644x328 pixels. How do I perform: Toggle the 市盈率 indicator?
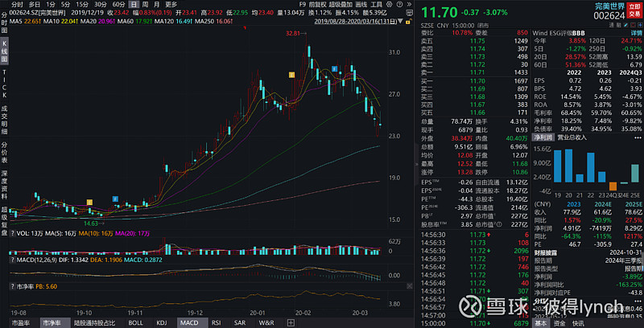tap(20, 322)
